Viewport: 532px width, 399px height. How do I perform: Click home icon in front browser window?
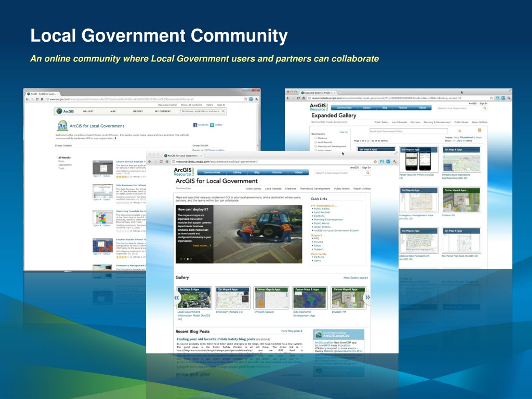tap(167, 162)
